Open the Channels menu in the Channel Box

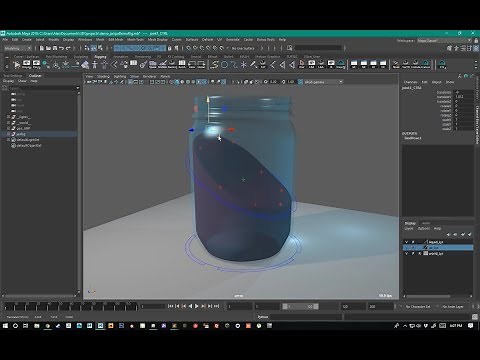[410, 82]
